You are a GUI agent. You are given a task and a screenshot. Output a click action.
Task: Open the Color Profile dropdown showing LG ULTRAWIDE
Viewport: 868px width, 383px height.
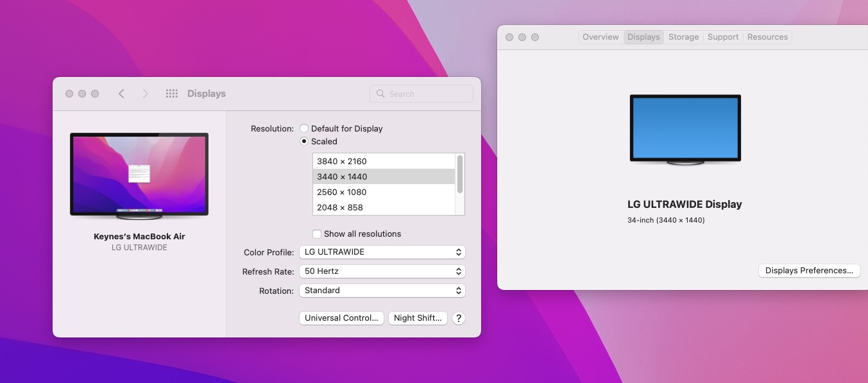pos(382,252)
